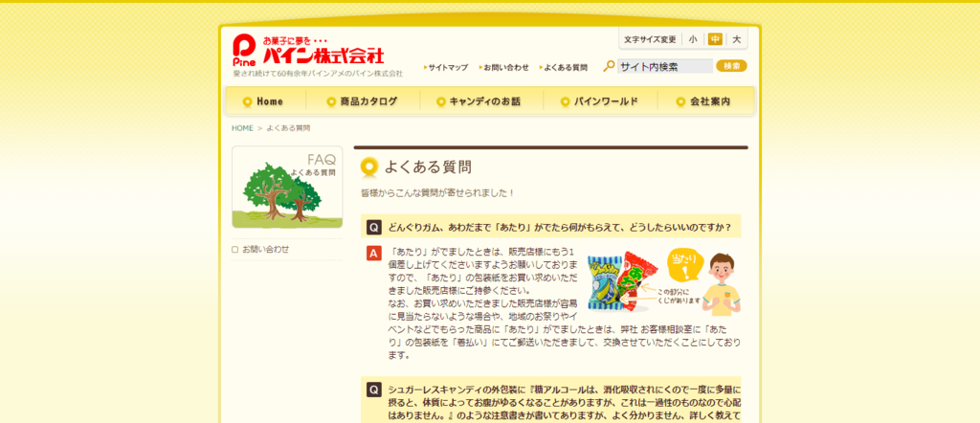Open the お問い合わせ link in header
Viewport: 980px width, 423px height.
[x=503, y=68]
